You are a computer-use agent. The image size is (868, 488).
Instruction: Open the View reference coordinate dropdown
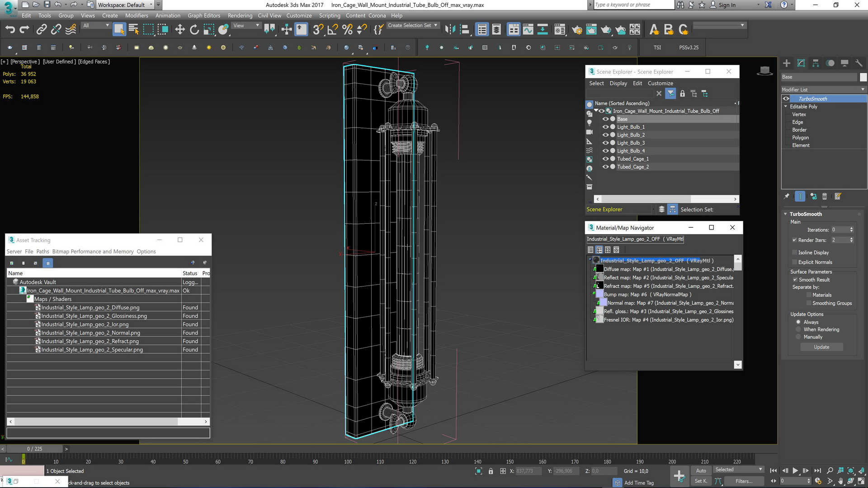246,26
